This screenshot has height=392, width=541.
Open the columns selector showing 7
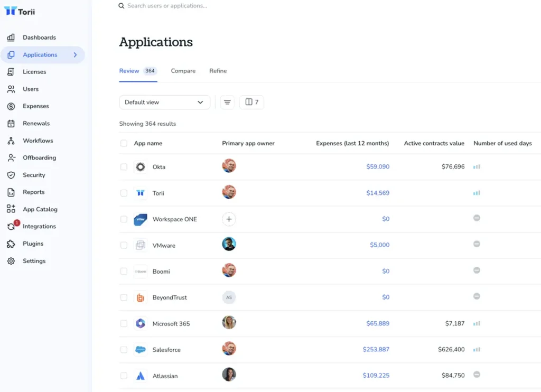tap(251, 102)
